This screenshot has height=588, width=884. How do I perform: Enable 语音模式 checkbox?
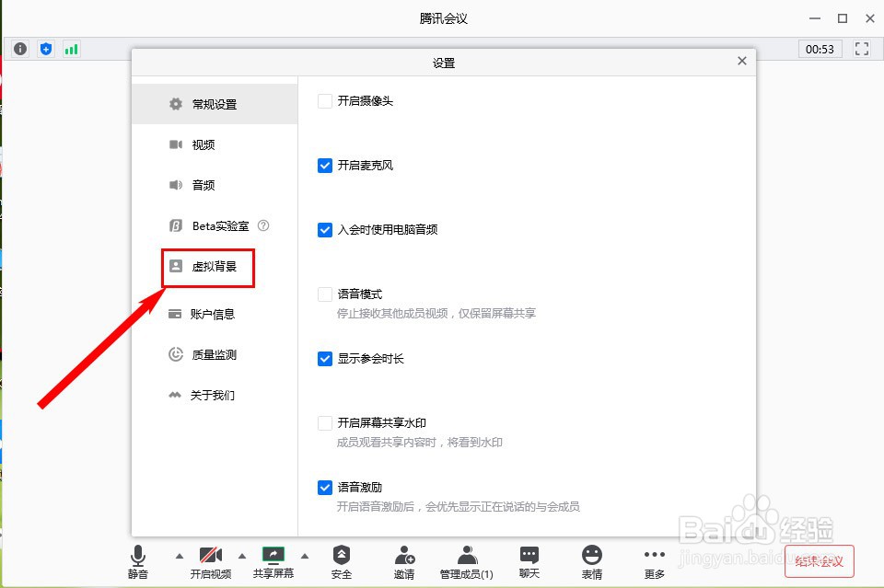pos(325,294)
